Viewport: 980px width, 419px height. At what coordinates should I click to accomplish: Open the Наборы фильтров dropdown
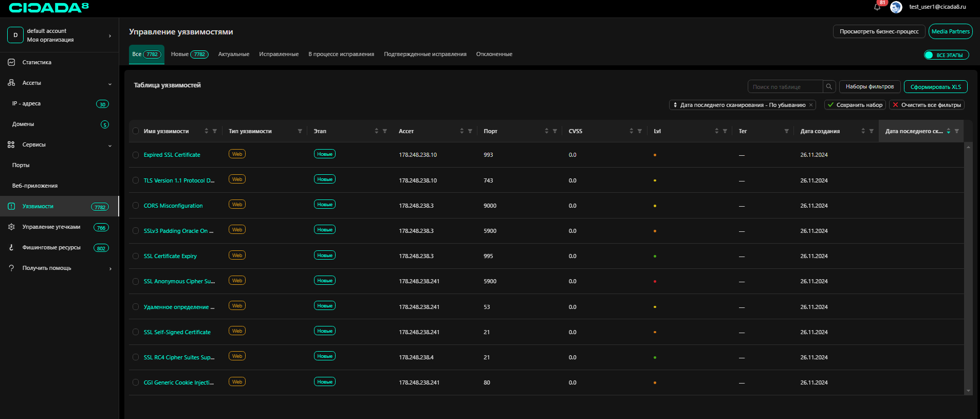pos(870,86)
